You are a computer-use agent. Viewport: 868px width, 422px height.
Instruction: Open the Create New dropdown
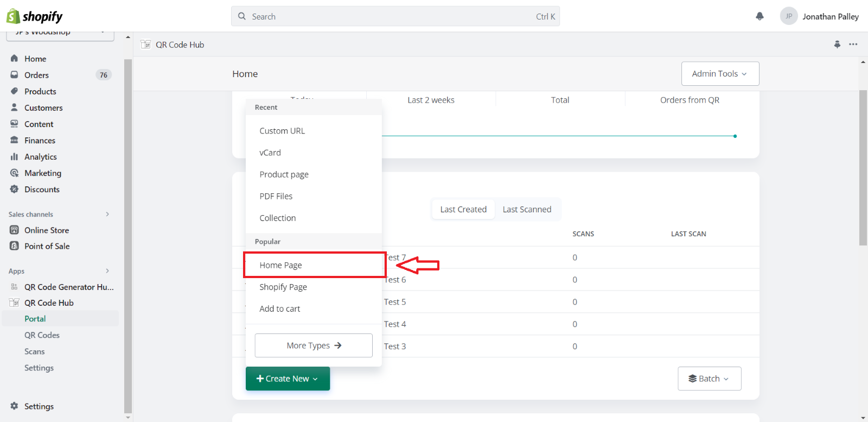(x=288, y=379)
